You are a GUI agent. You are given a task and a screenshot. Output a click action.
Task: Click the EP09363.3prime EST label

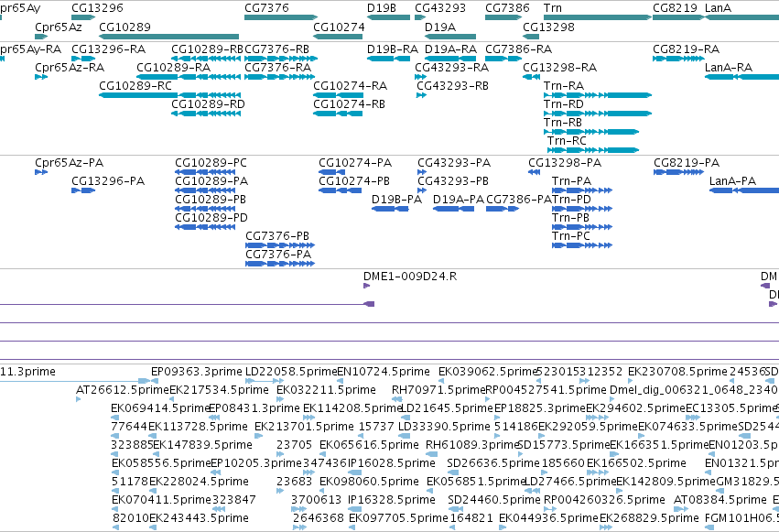point(196,372)
